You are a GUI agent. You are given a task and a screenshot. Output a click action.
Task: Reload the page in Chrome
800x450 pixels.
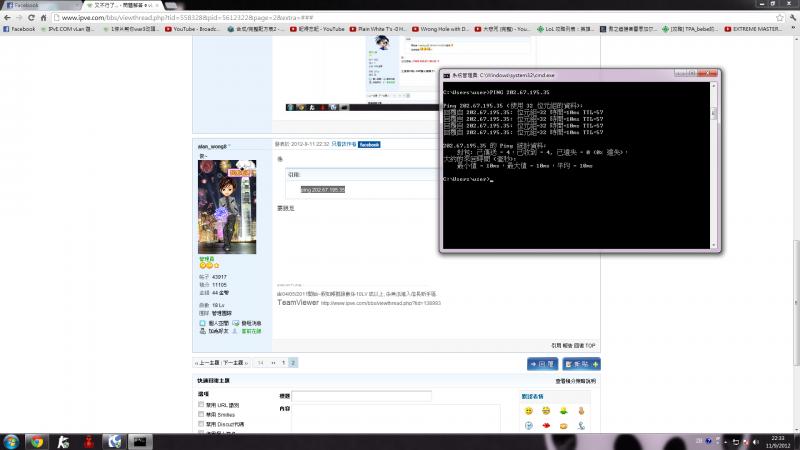pos(31,18)
